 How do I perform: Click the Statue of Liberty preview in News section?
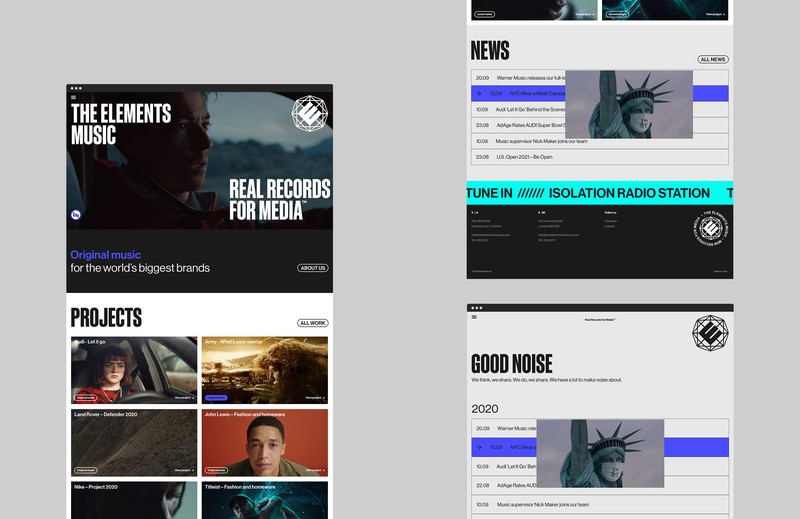coord(629,104)
